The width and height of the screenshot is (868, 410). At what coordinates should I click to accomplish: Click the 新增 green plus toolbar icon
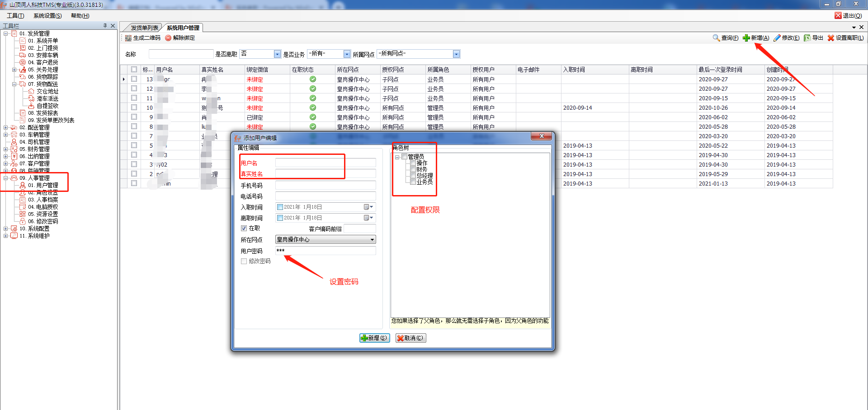[746, 38]
